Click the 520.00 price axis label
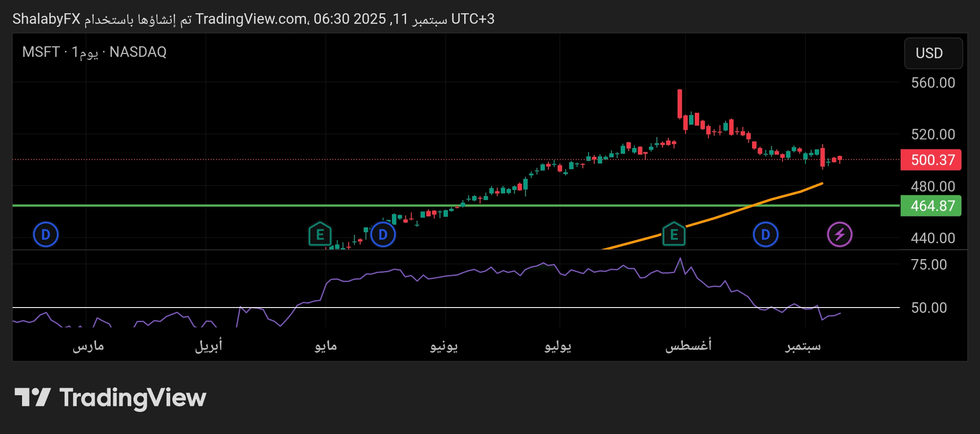The height and width of the screenshot is (434, 980). (933, 134)
